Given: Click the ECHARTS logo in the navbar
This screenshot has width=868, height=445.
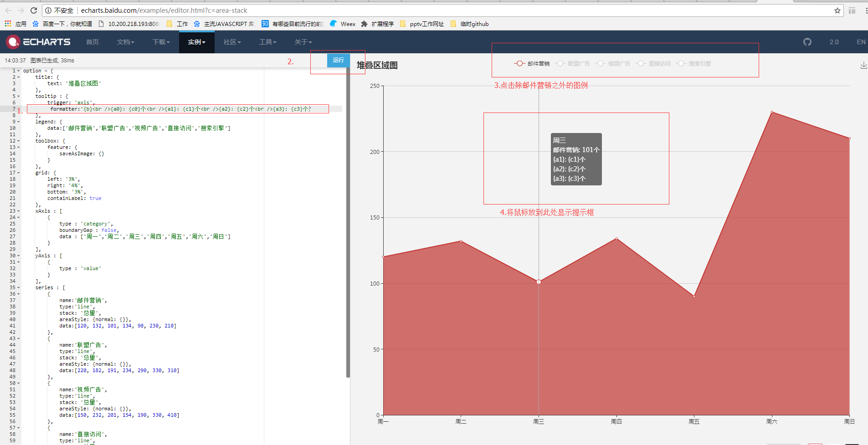Looking at the screenshot, I should click(39, 42).
